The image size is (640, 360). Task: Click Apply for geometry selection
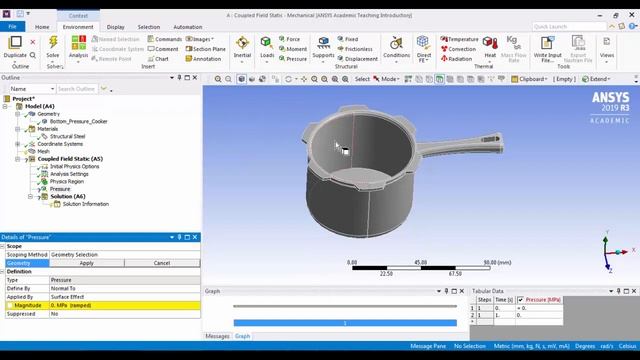87,263
